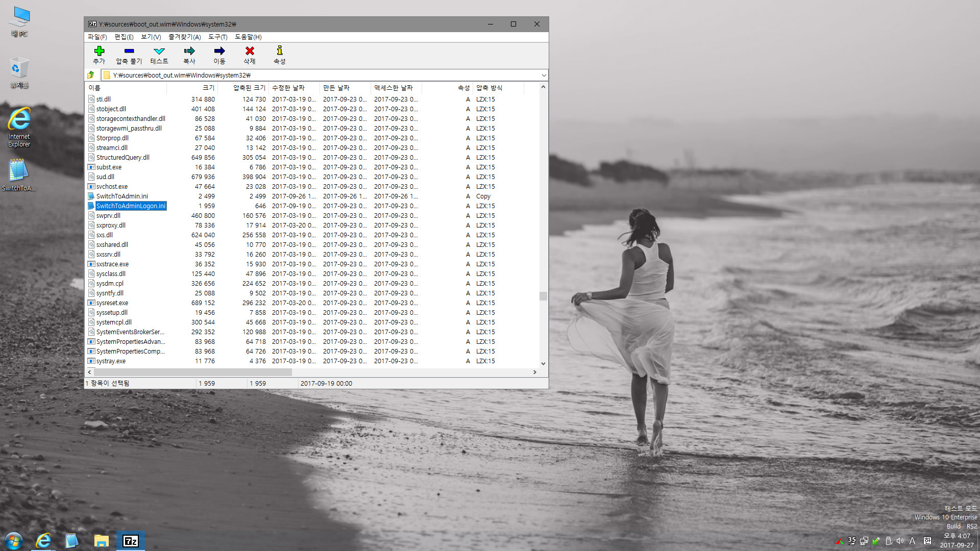The image size is (980, 551).
Task: Select the sysreset.exe file
Action: [x=112, y=303]
